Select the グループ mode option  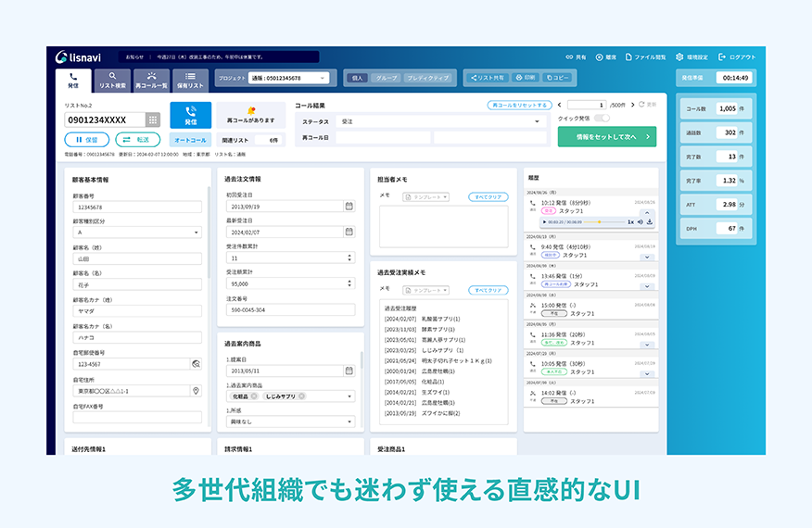tap(385, 79)
